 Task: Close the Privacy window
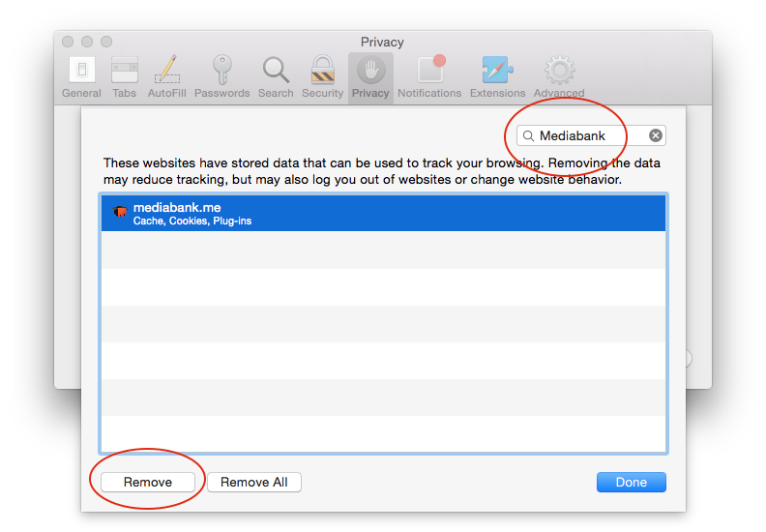68,42
